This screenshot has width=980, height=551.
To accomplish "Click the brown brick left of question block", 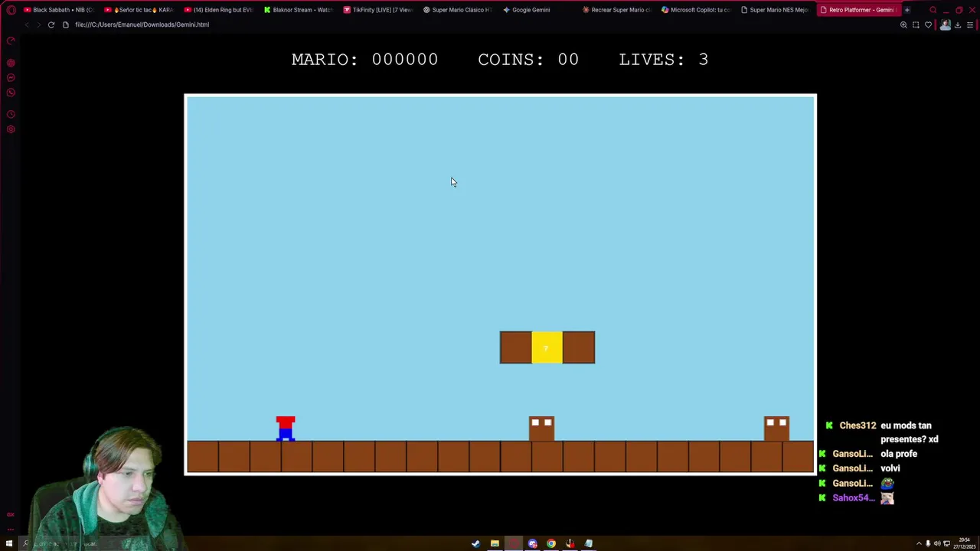I will pos(515,347).
